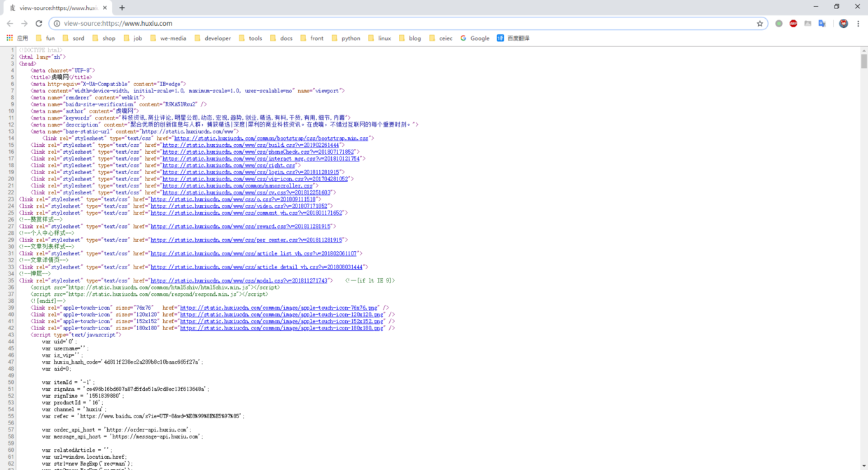Open the modal.css stylesheet link
Image resolution: width=868 pixels, height=470 pixels.
[239, 280]
